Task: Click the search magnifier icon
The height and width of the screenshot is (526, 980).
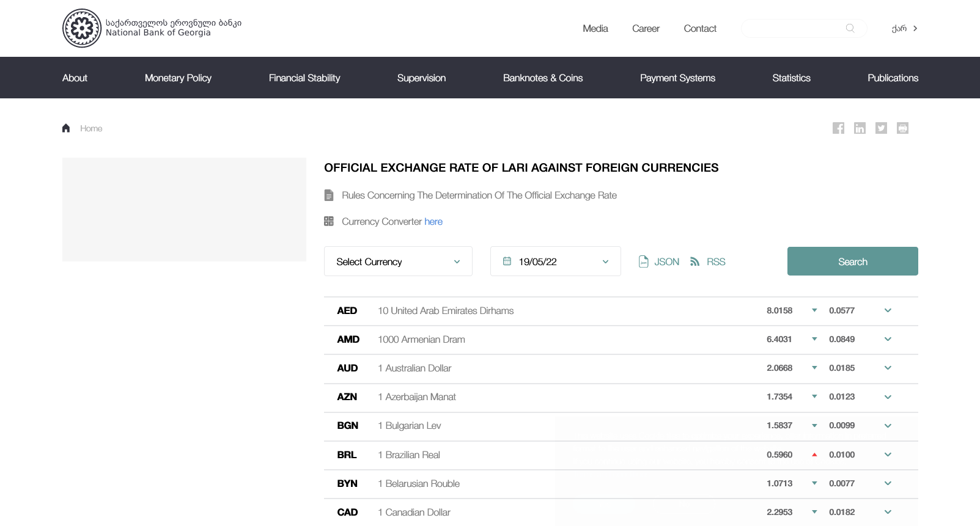Action: (850, 28)
